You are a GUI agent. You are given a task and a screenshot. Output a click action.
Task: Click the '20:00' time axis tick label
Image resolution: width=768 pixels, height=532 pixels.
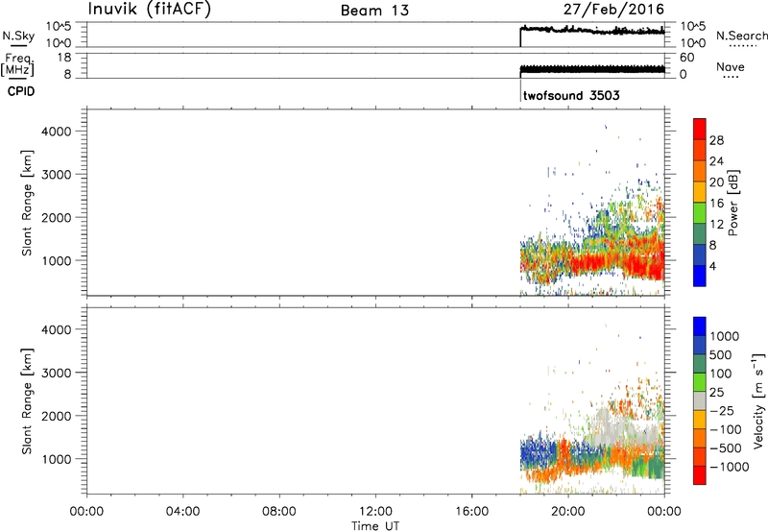[567, 512]
